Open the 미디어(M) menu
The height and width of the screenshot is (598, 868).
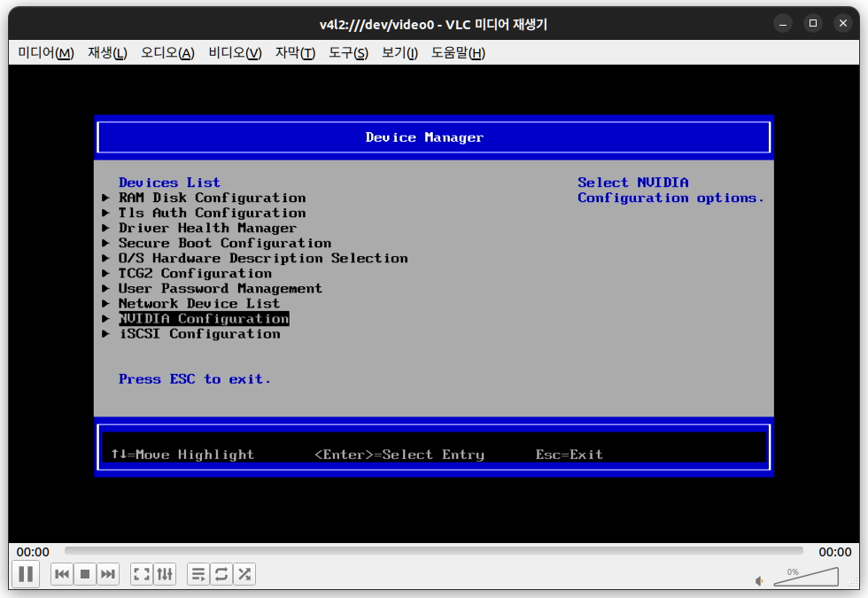click(x=46, y=52)
